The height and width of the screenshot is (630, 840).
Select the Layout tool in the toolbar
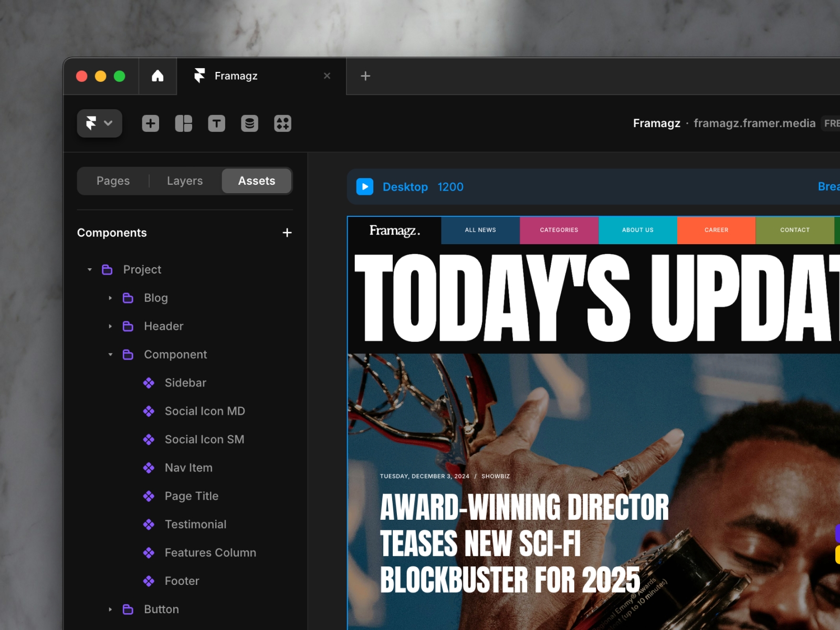(183, 123)
